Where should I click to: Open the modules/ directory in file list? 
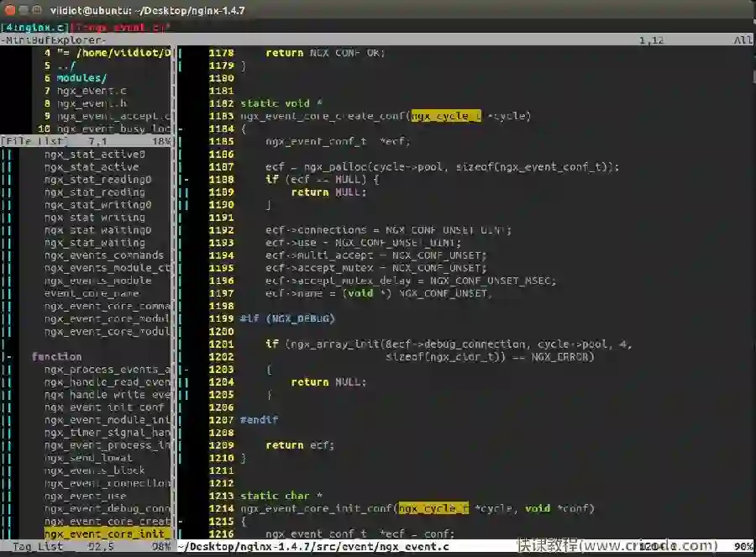tap(81, 78)
